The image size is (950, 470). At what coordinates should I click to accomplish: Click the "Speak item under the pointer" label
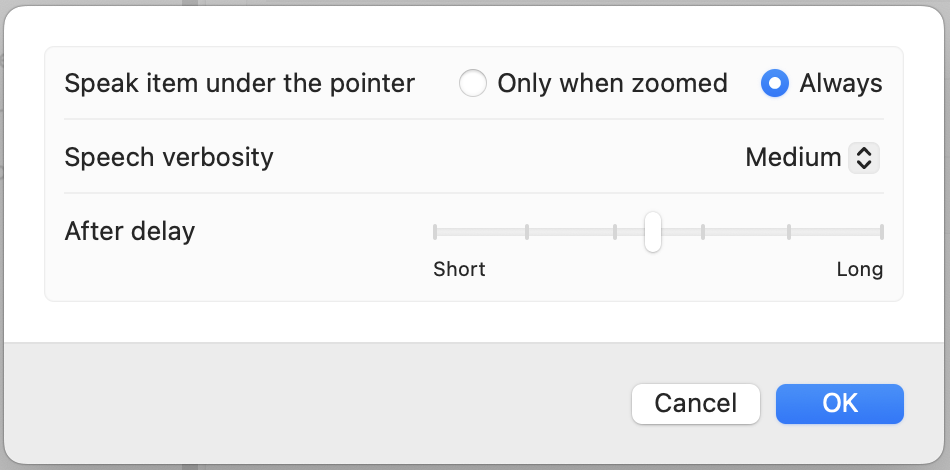[239, 83]
